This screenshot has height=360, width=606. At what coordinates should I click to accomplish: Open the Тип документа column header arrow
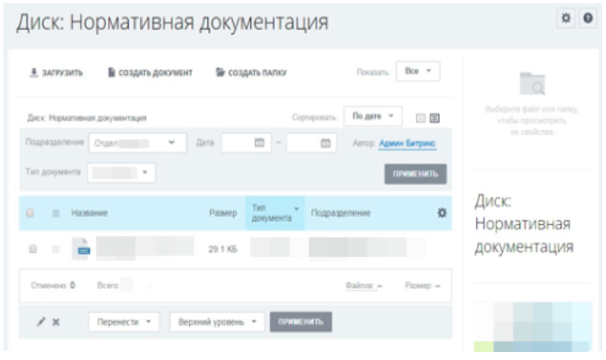point(297,209)
